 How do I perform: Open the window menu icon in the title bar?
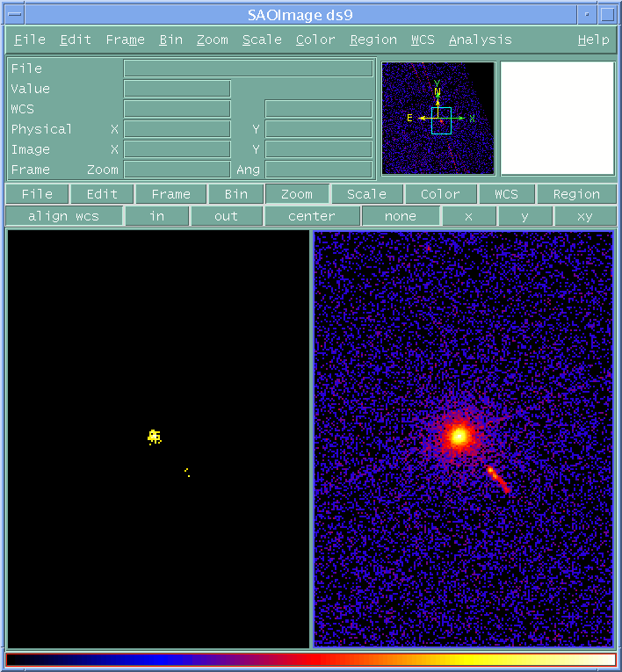(x=15, y=14)
